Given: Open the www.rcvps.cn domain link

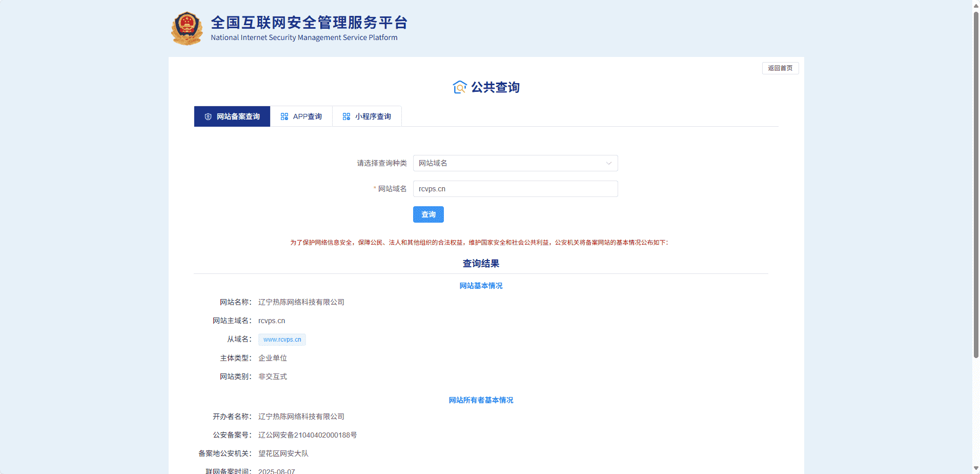Looking at the screenshot, I should click(x=281, y=339).
